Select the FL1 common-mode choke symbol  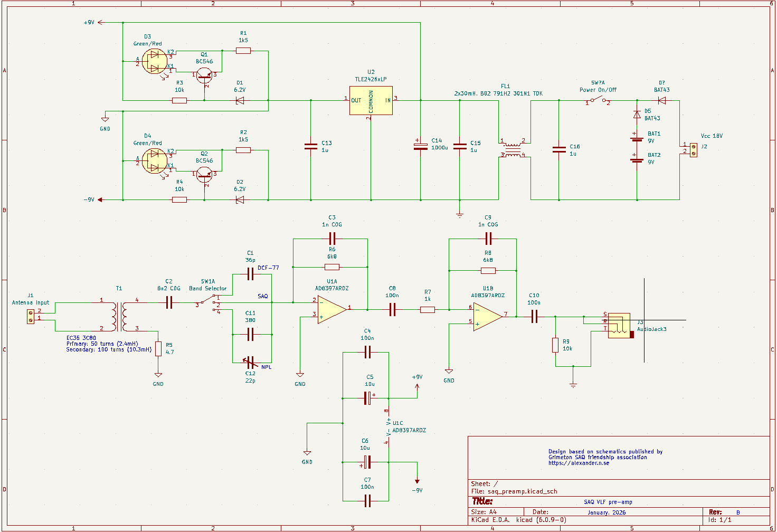point(512,148)
